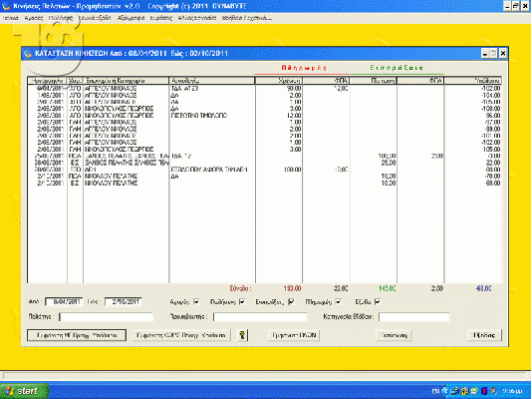532x399 pixels.
Task: Disable the Έξοδα checkbox
Action: 378,301
